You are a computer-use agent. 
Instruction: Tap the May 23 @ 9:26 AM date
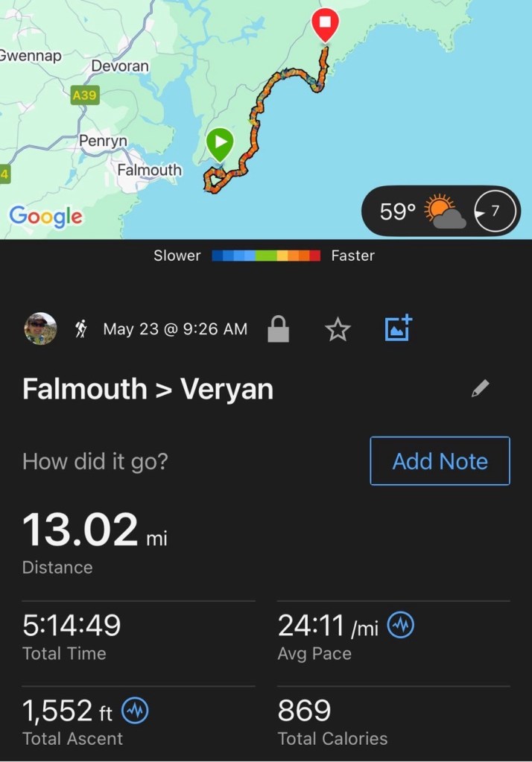175,329
